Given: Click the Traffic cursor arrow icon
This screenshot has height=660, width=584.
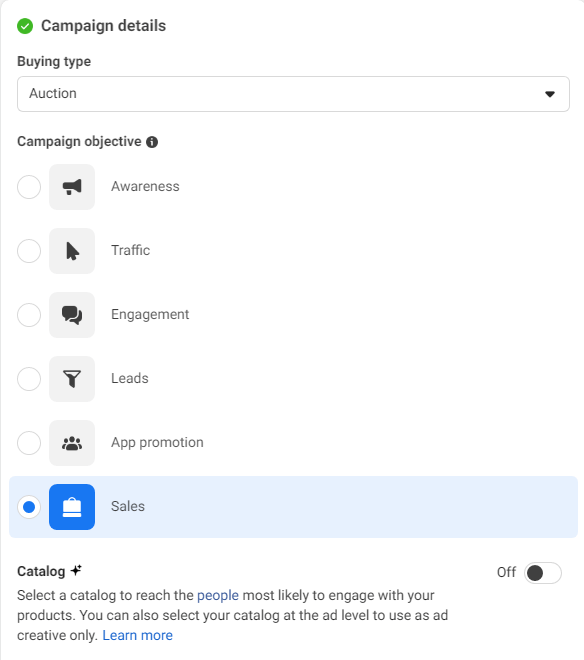Looking at the screenshot, I should pos(72,251).
